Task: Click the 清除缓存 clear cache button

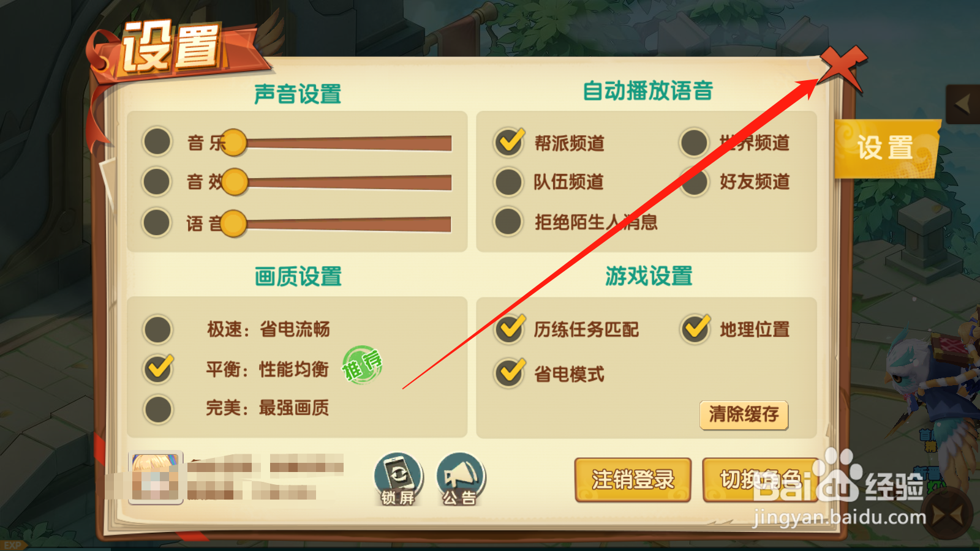Action: tap(744, 415)
